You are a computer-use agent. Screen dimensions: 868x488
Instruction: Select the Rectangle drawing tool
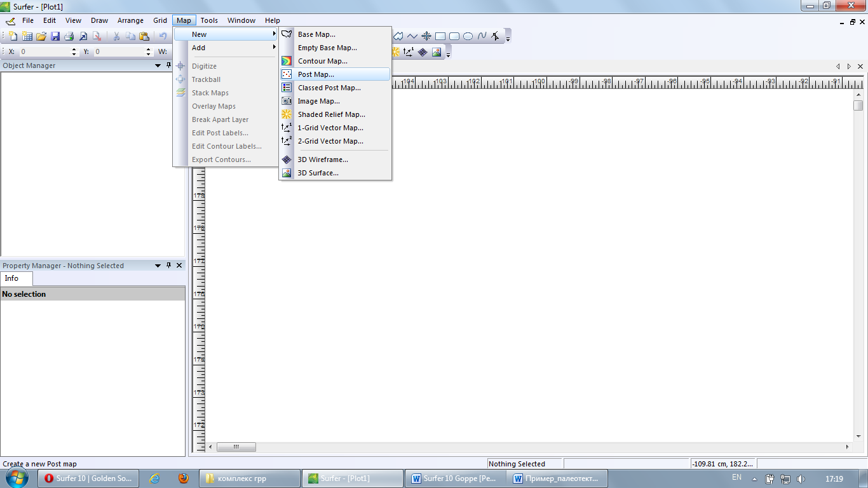pos(440,36)
